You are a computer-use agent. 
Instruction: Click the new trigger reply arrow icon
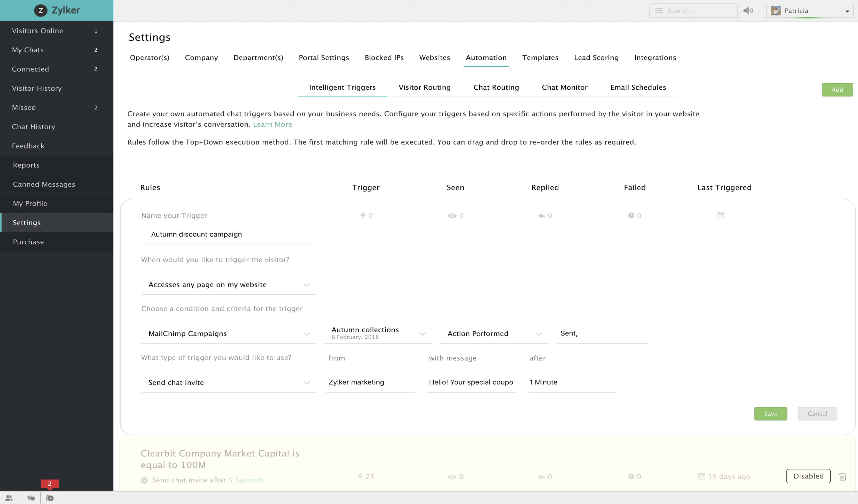541,216
